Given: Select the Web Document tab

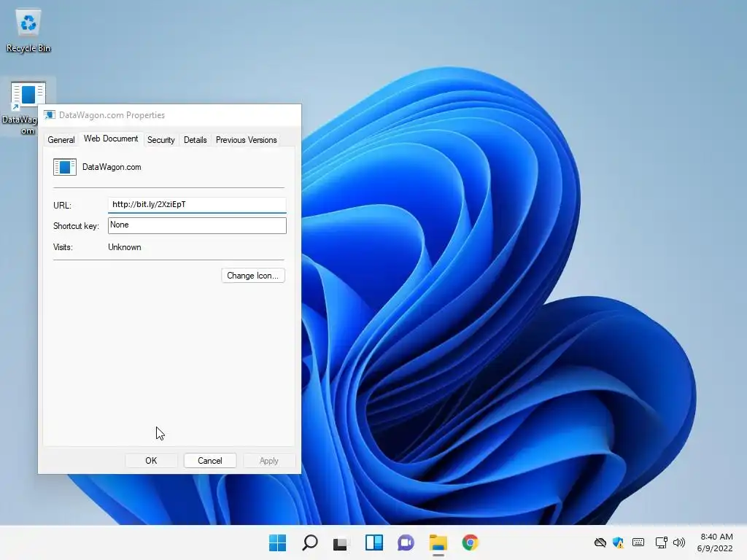Looking at the screenshot, I should tap(111, 139).
